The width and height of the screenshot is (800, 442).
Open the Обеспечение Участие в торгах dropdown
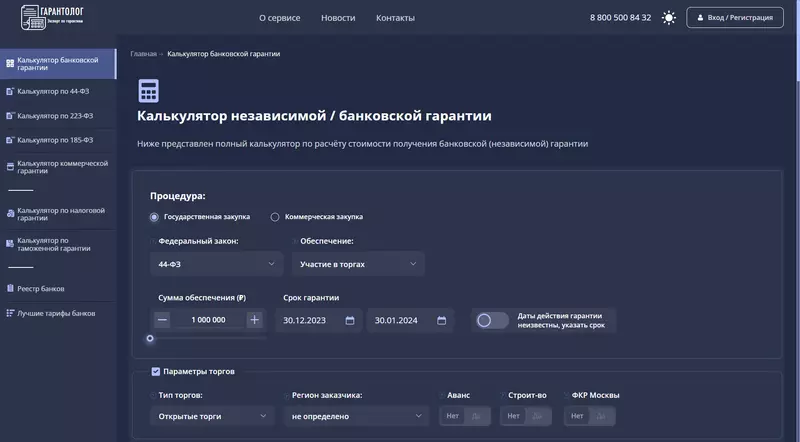[358, 264]
